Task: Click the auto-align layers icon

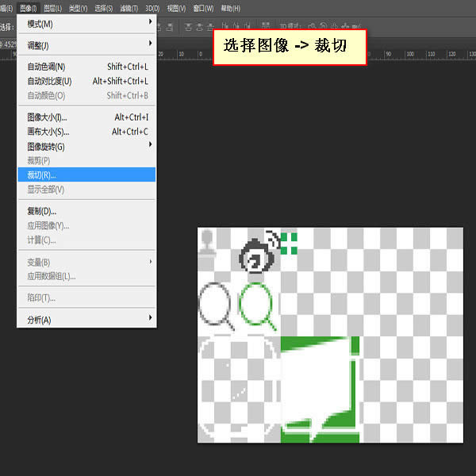Action: 266,26
